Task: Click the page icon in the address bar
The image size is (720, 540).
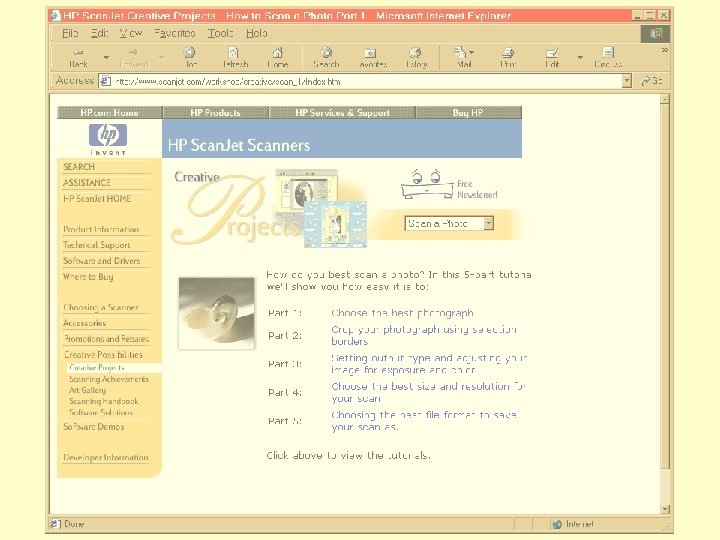Action: tap(105, 81)
